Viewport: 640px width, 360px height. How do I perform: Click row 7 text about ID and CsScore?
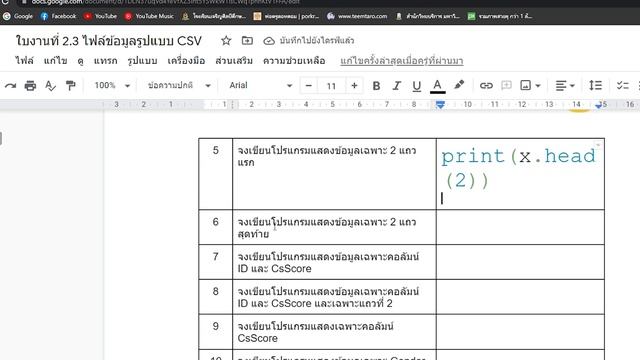328,262
